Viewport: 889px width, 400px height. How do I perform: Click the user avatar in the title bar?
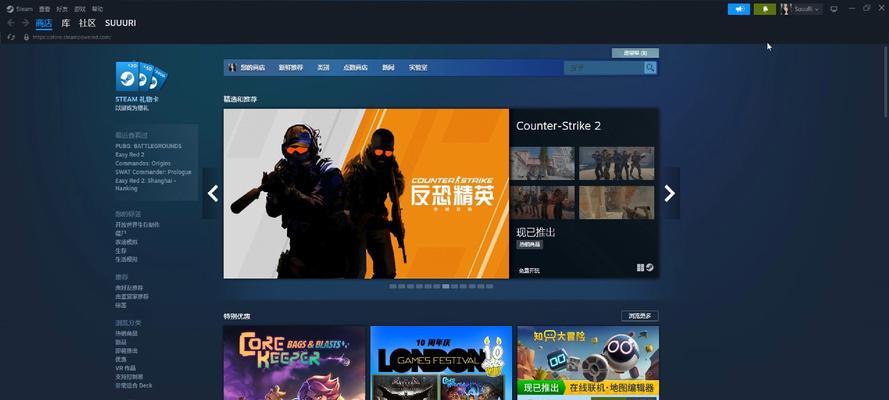point(786,9)
